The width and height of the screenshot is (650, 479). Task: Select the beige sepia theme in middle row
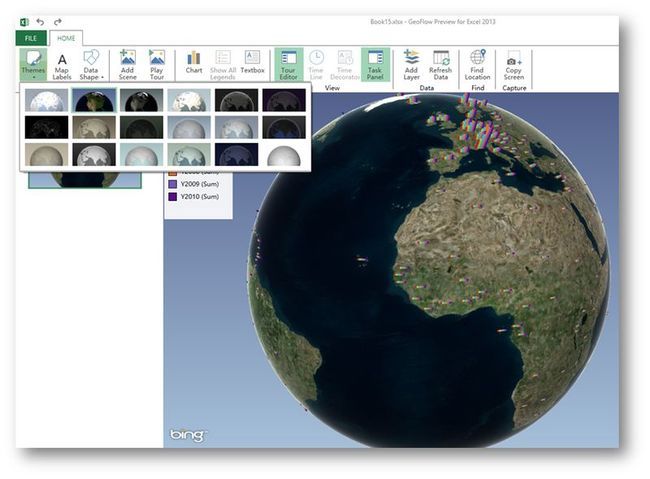coord(94,127)
